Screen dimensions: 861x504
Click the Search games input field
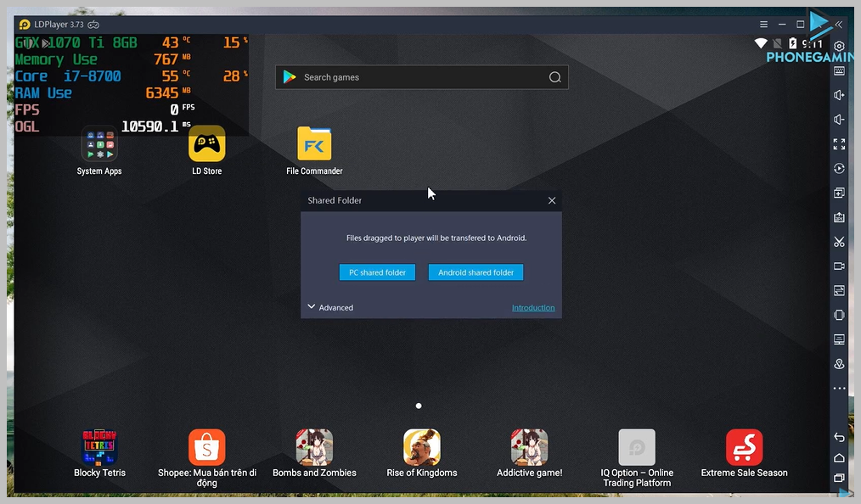click(x=422, y=77)
